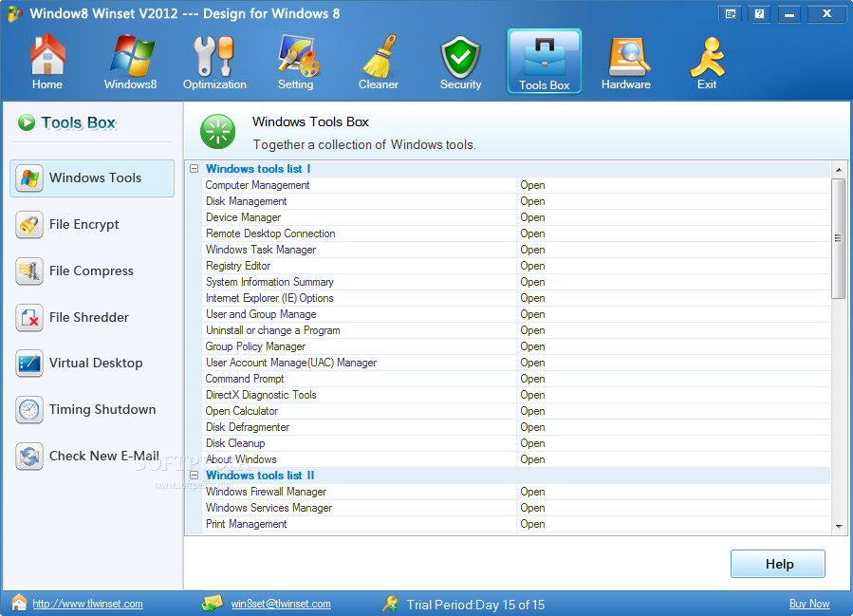This screenshot has width=853, height=616.
Task: Select the System Information Summary row
Action: [x=516, y=282]
